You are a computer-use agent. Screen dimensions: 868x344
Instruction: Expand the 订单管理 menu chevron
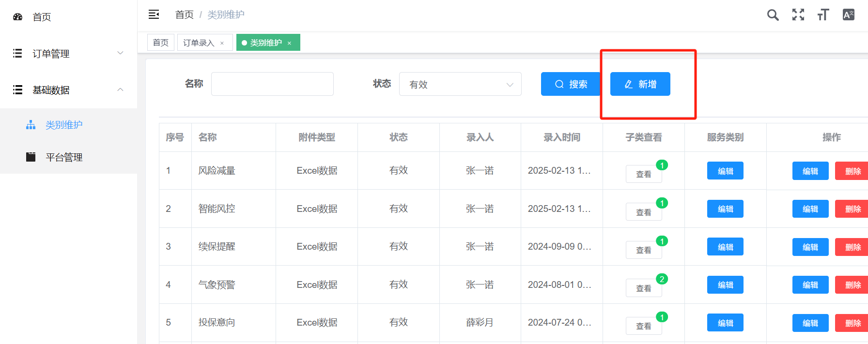coord(120,53)
